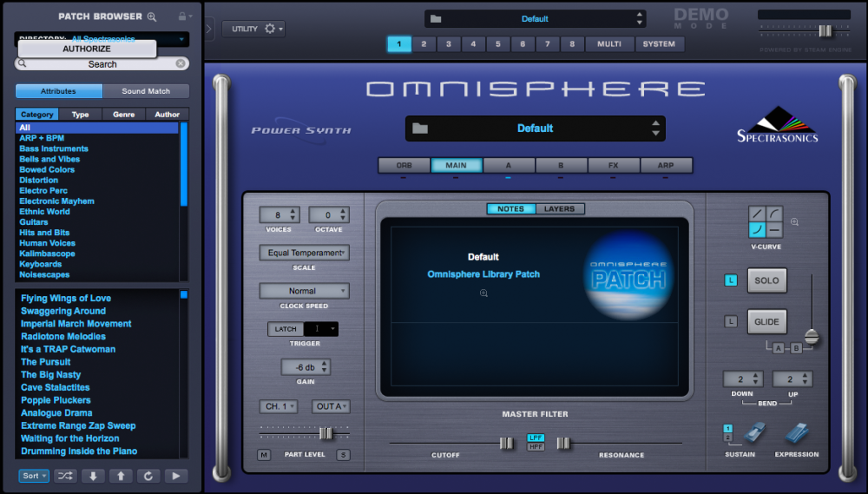Open the CH. 1 MIDI channel dropdown
Viewport: 868px width, 494px height.
click(279, 406)
